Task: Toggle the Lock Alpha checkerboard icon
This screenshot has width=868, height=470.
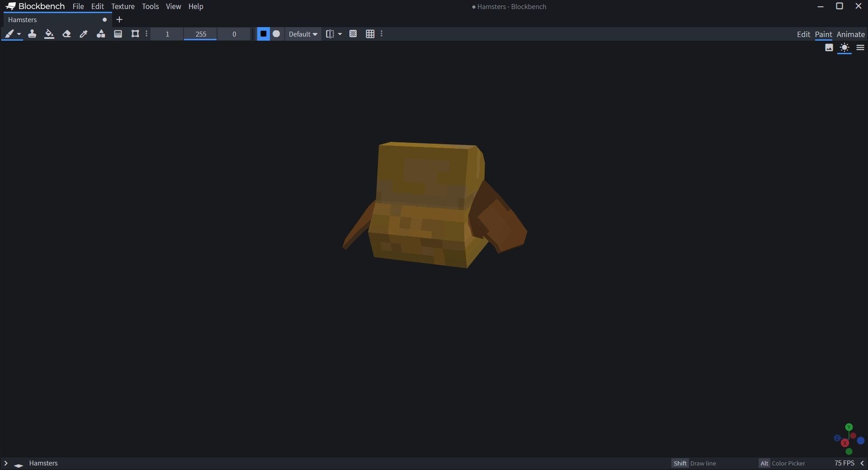Action: [x=353, y=34]
